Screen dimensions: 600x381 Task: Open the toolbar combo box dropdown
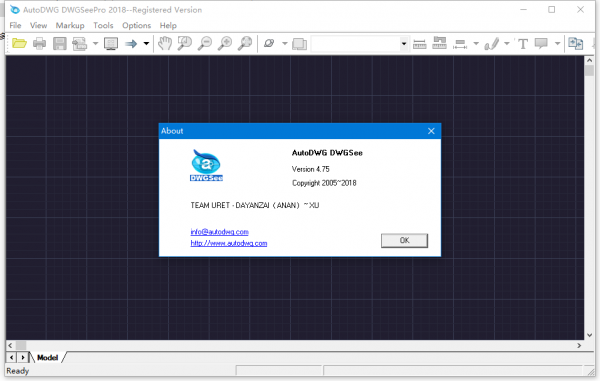pyautogui.click(x=404, y=44)
